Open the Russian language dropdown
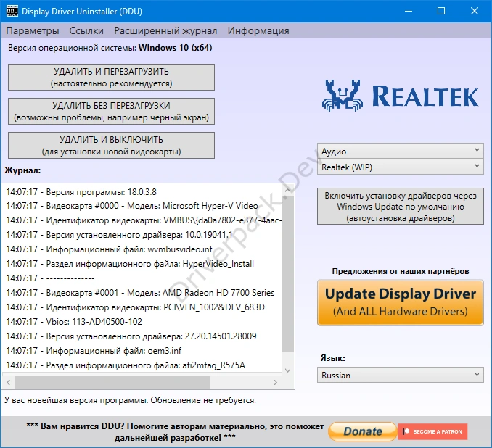This screenshot has width=492, height=448. [x=401, y=375]
